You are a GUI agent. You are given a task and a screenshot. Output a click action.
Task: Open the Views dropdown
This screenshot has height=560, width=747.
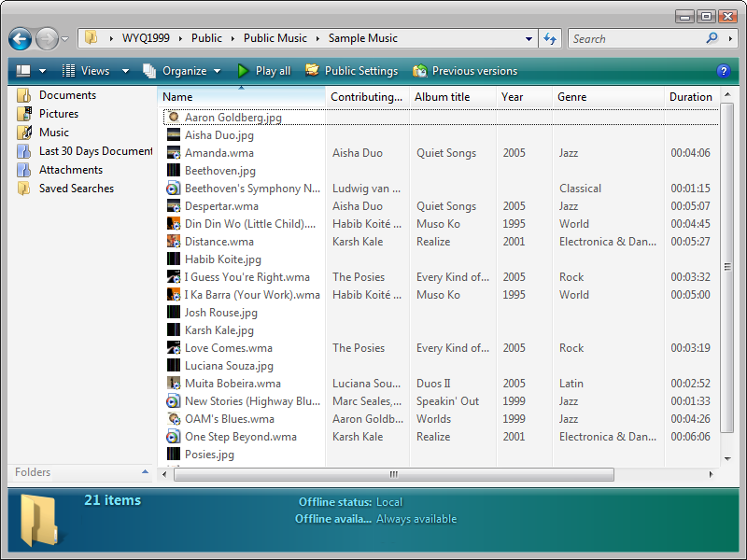(96, 70)
